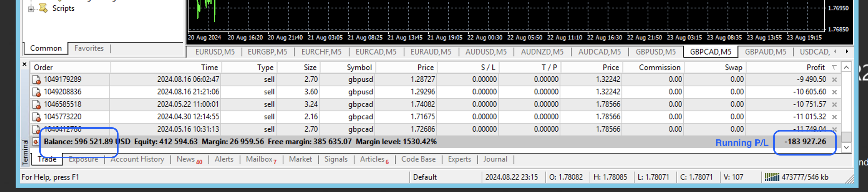868x192 pixels.
Task: Open the EURCHF,M5 chart tab
Action: tap(321, 52)
